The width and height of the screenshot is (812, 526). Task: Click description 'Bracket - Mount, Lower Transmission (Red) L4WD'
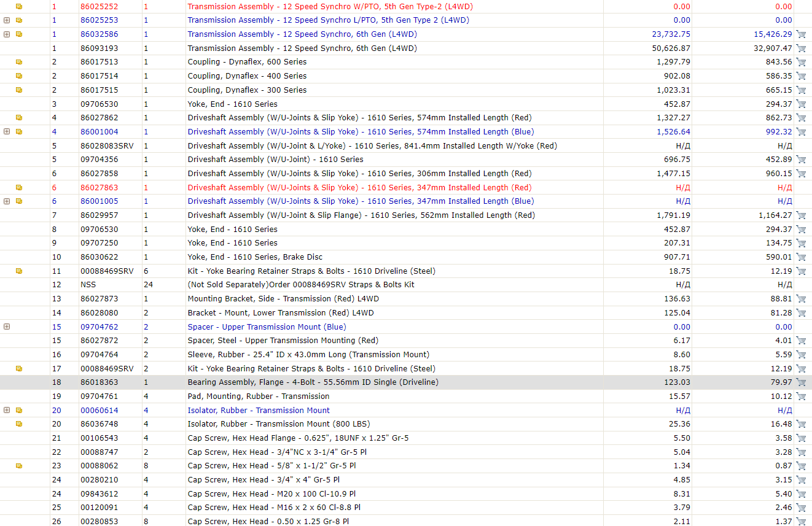(x=281, y=313)
